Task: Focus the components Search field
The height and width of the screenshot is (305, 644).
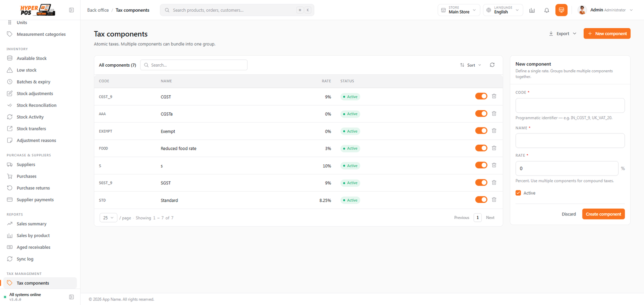Action: pos(194,65)
